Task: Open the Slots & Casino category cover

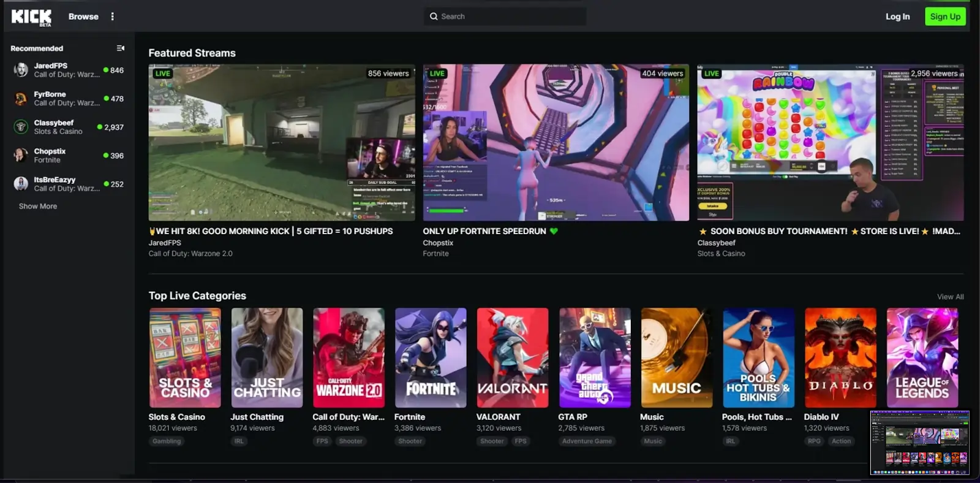Action: [185, 358]
